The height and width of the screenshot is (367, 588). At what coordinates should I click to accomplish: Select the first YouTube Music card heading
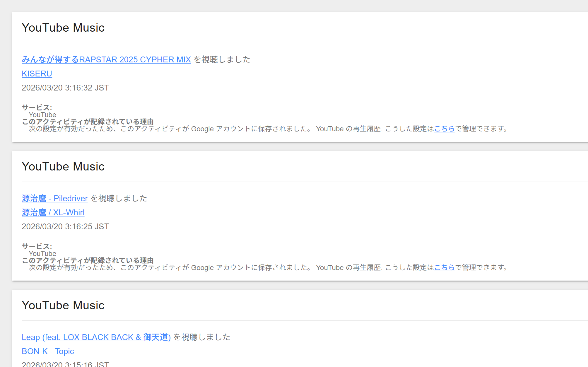tap(63, 28)
